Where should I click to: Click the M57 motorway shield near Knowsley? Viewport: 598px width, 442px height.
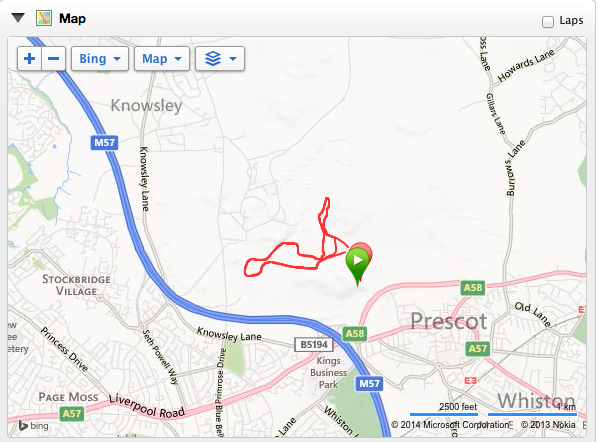tap(104, 143)
